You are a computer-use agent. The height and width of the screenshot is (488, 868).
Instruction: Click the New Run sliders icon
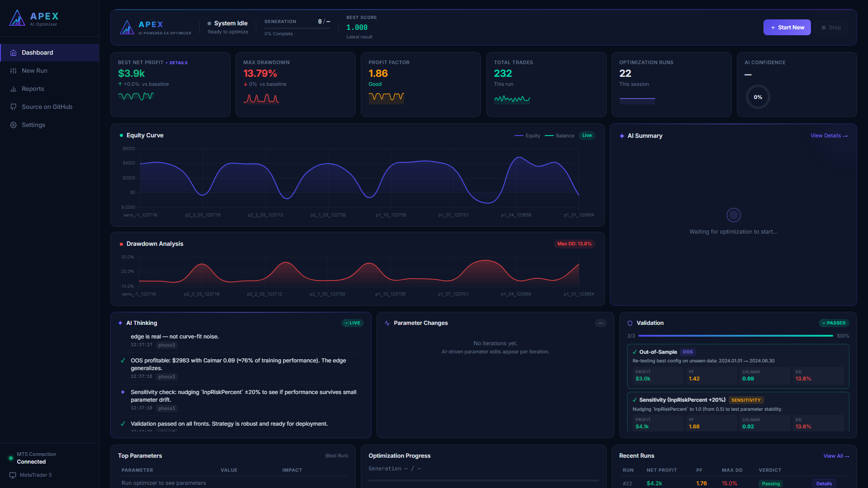point(14,71)
